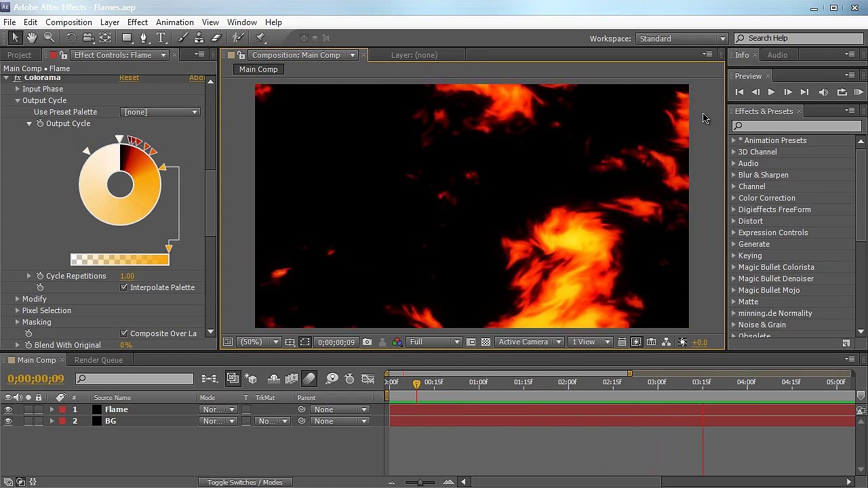Click the Output Cycle color wheel
The width and height of the screenshot is (868, 488).
pos(120,184)
